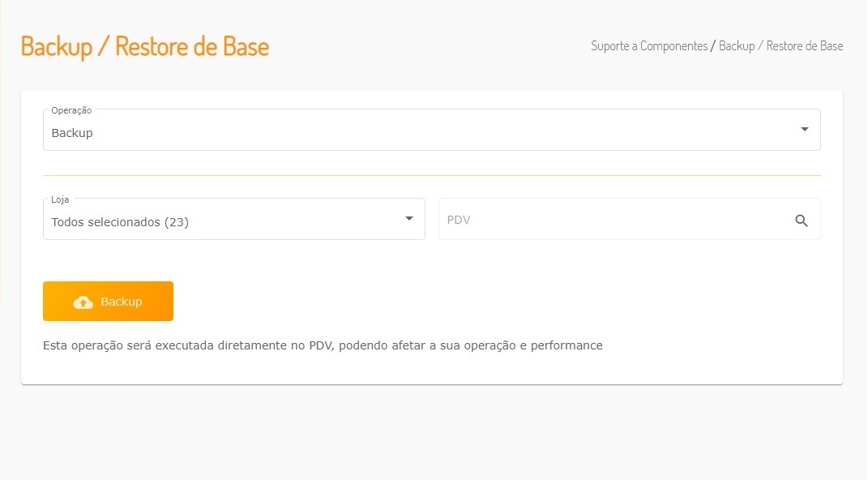868x480 pixels.
Task: Click the magnifier icon in PDV field
Action: click(802, 221)
